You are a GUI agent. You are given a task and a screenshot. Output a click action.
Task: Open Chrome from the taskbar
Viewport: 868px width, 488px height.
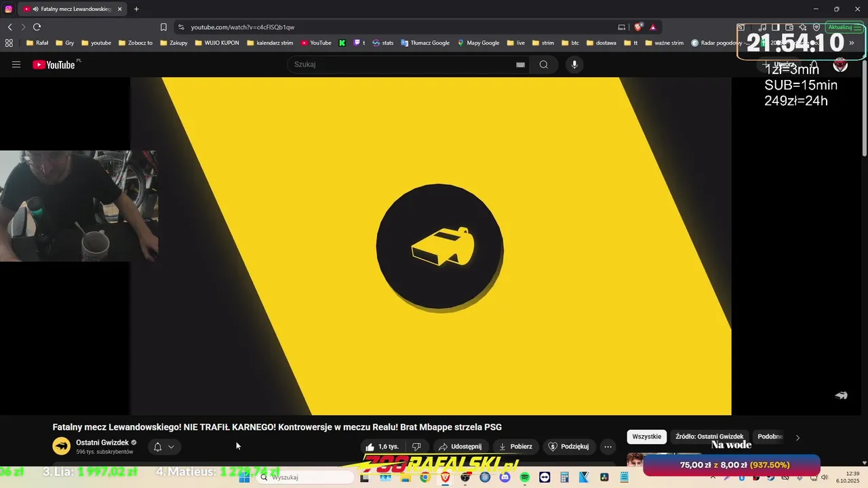pyautogui.click(x=425, y=477)
